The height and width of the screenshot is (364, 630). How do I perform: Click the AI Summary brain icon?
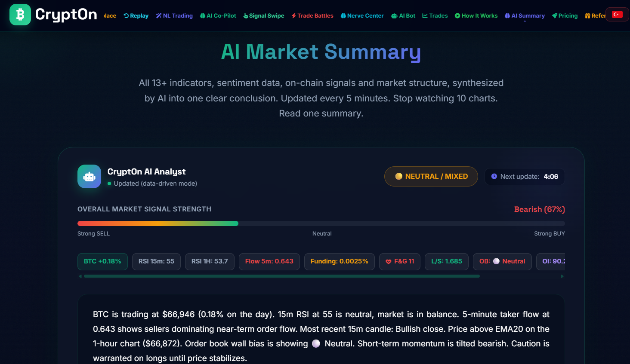click(x=507, y=16)
